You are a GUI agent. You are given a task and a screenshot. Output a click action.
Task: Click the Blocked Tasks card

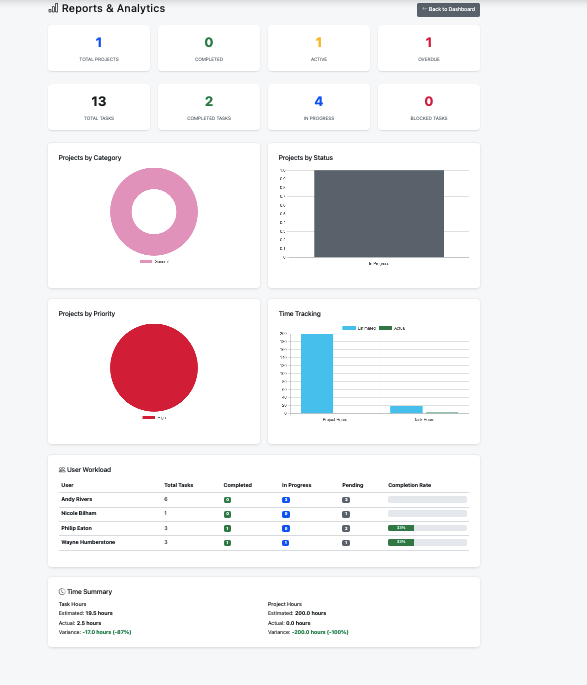[429, 107]
